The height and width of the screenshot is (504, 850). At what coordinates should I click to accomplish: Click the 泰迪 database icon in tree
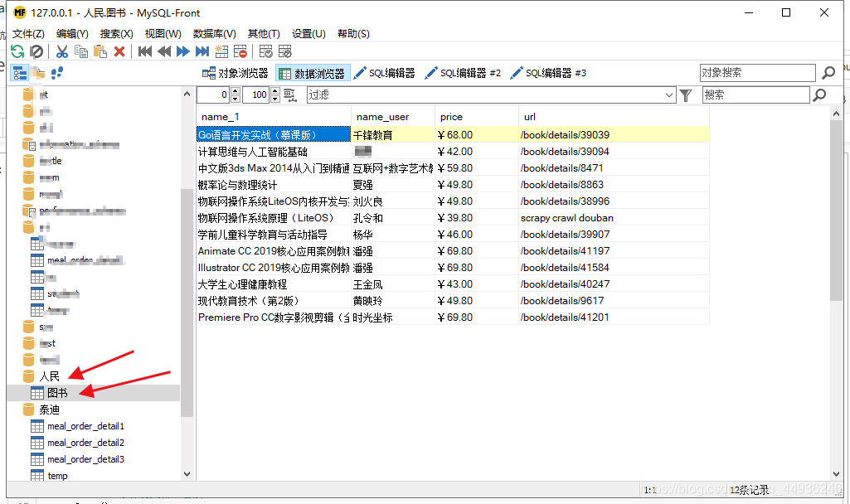click(29, 409)
